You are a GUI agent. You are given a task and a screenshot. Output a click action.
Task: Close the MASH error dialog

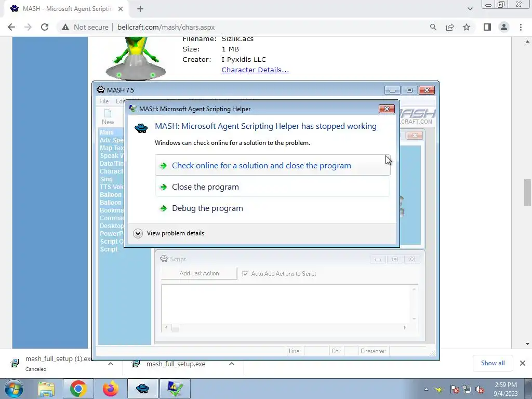[387, 109]
